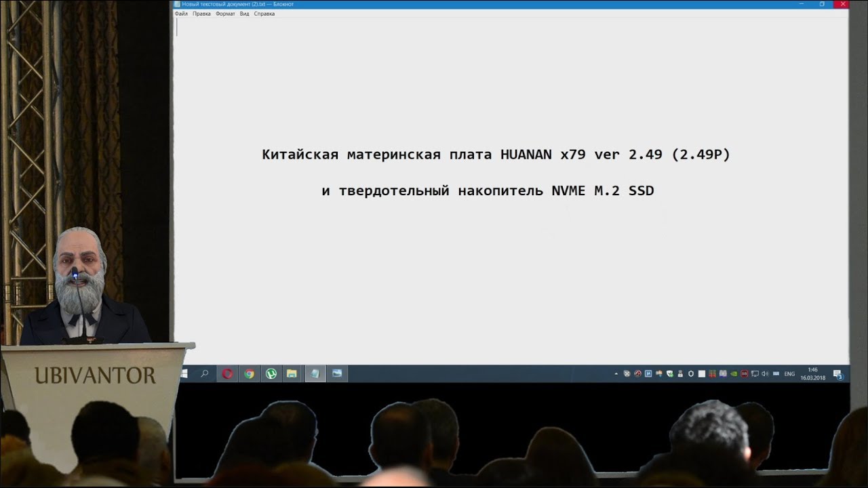
Task: Open the volume speaker tray icon
Action: point(765,373)
